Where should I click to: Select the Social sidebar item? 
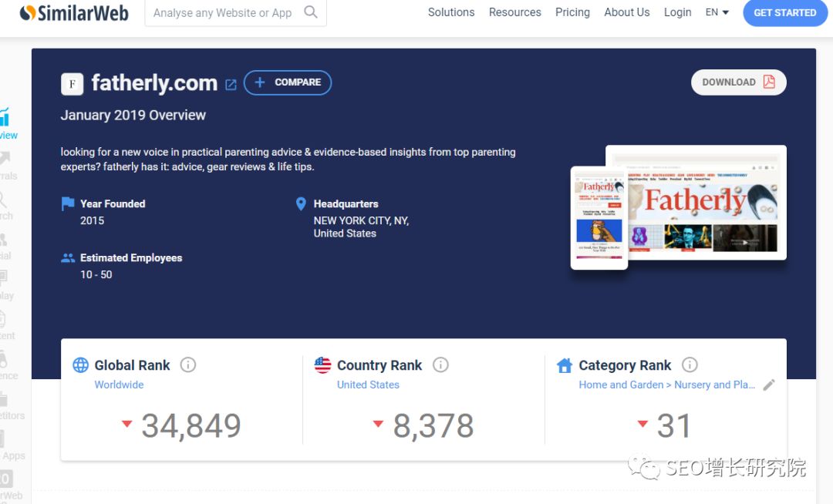pyautogui.click(x=5, y=246)
